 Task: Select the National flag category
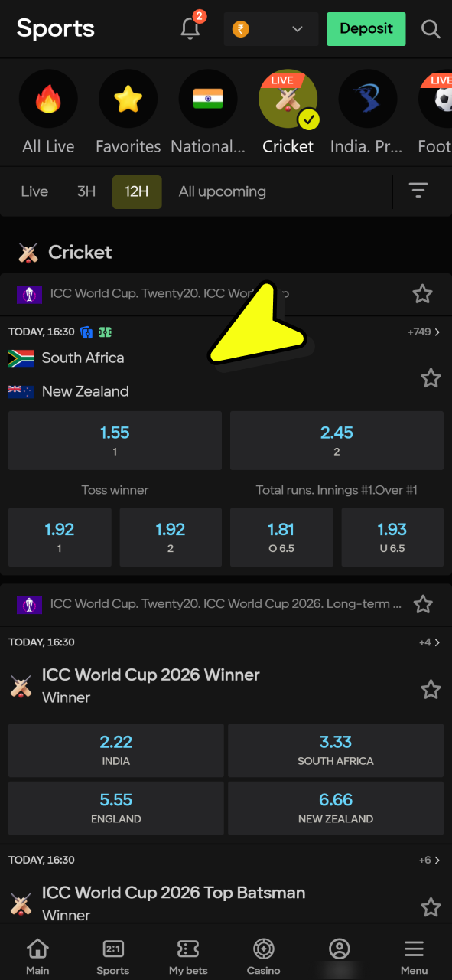pos(208,98)
